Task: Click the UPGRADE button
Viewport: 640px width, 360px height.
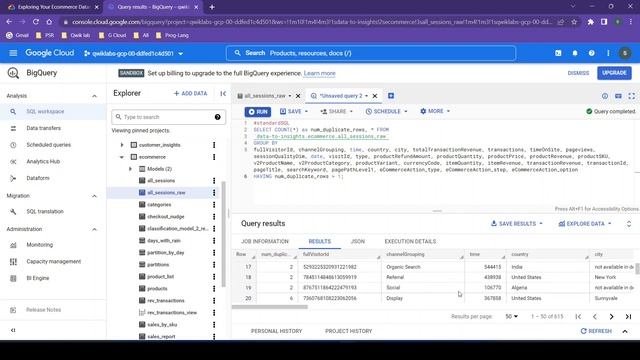Action: pyautogui.click(x=614, y=73)
